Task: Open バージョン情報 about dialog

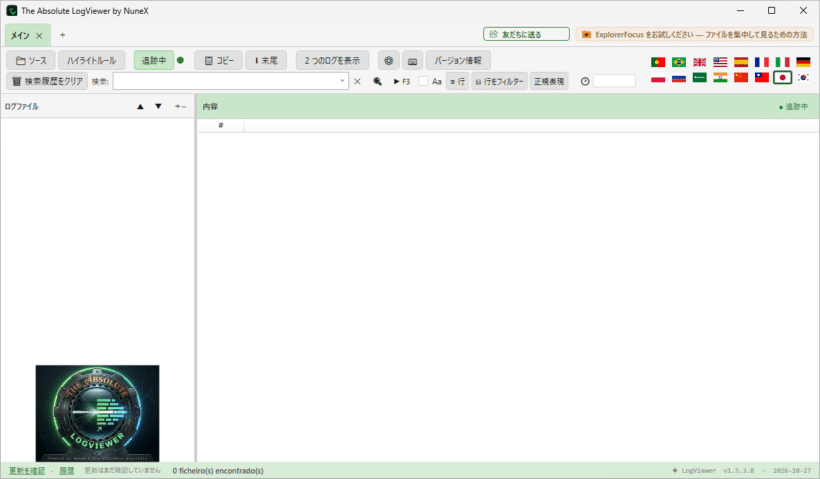Action: tap(458, 61)
